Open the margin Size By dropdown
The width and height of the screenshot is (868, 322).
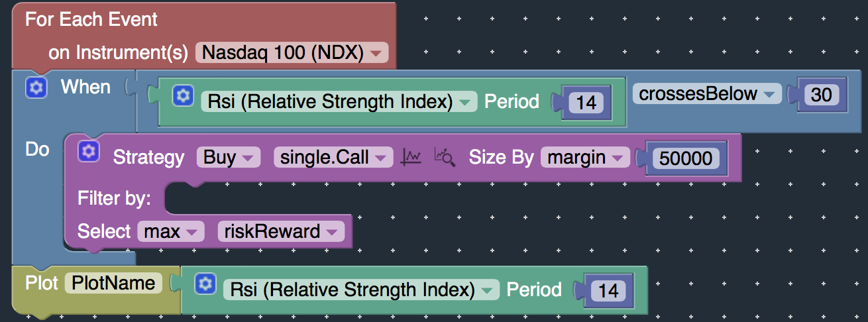tap(585, 157)
